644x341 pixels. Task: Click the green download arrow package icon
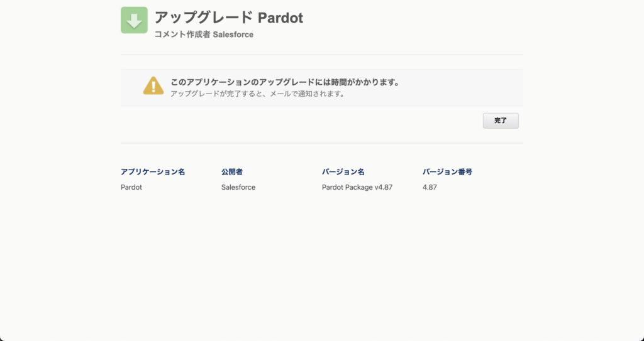(x=134, y=20)
